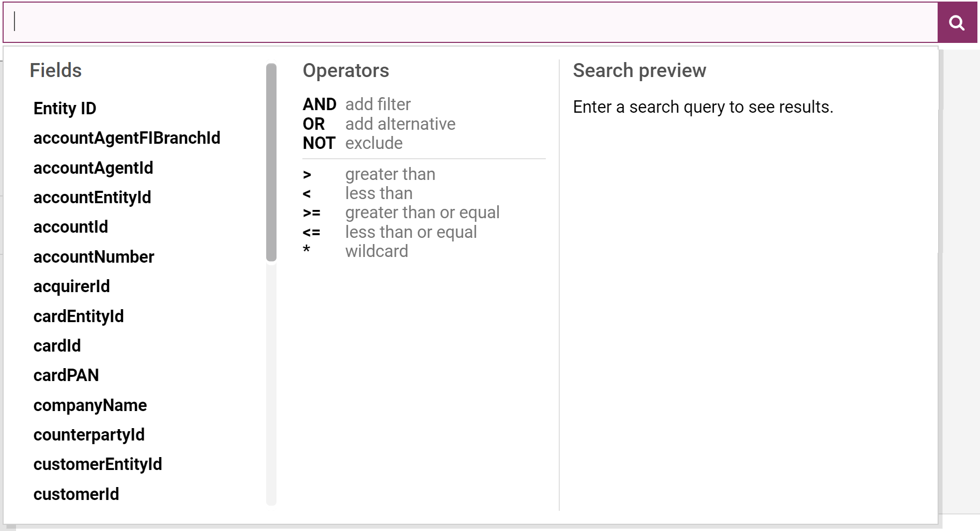Focus the search query input field
This screenshot has width=980, height=531.
pyautogui.click(x=470, y=23)
